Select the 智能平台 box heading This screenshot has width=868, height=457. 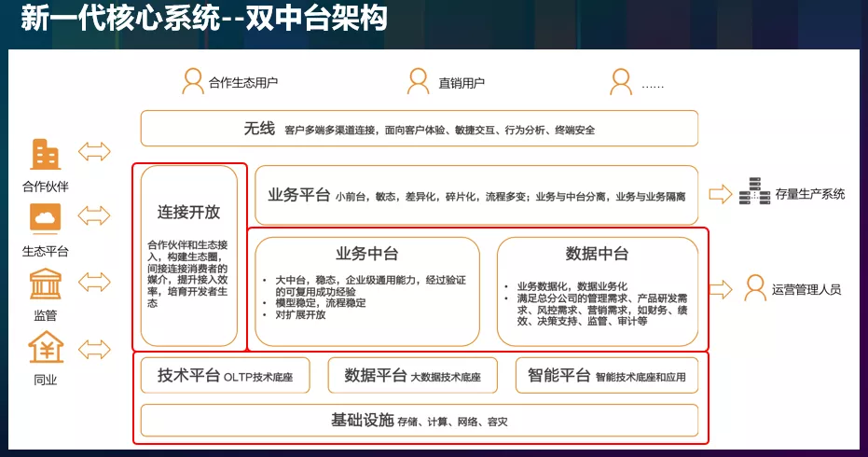[x=559, y=376]
